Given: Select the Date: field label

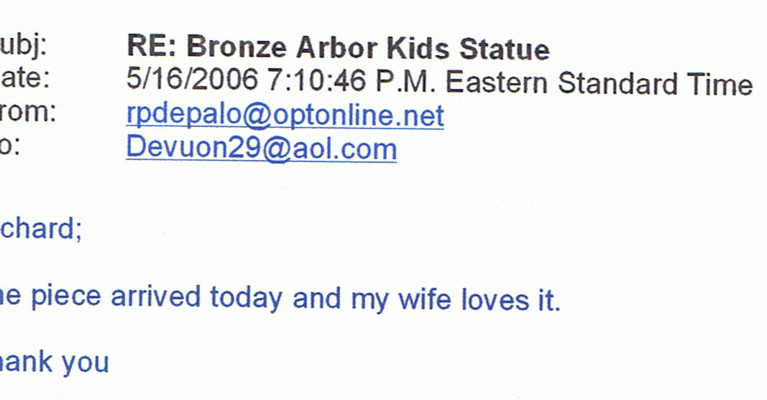Looking at the screenshot, I should [25, 79].
